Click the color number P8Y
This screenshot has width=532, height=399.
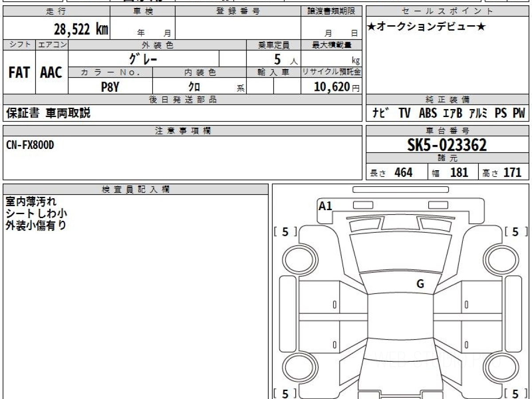click(110, 87)
